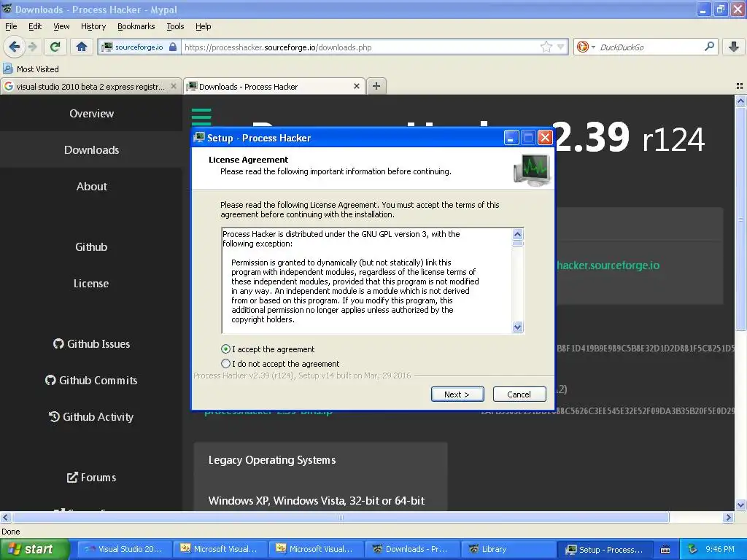This screenshot has height=560, width=747.
Task: Open the Bookmarks menu
Action: pos(136,27)
